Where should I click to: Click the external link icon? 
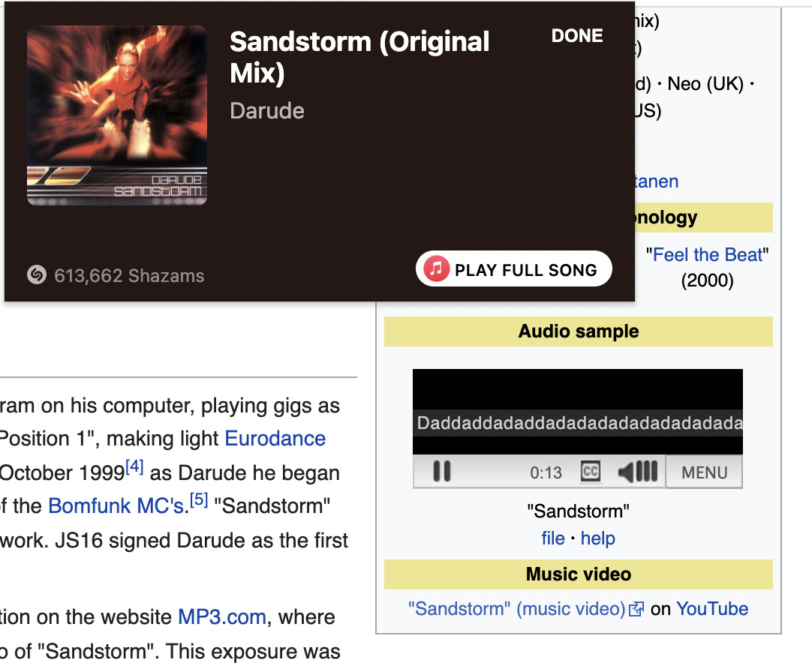tap(636, 610)
